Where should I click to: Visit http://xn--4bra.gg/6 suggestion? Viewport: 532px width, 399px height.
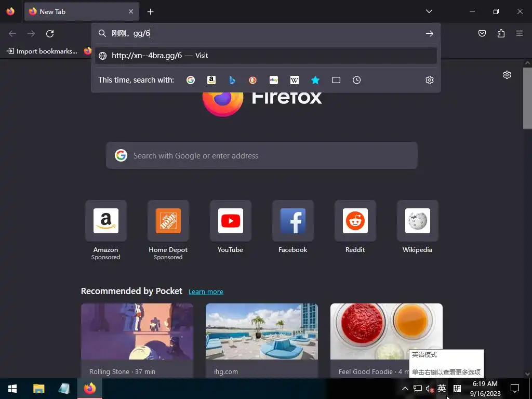(x=265, y=56)
